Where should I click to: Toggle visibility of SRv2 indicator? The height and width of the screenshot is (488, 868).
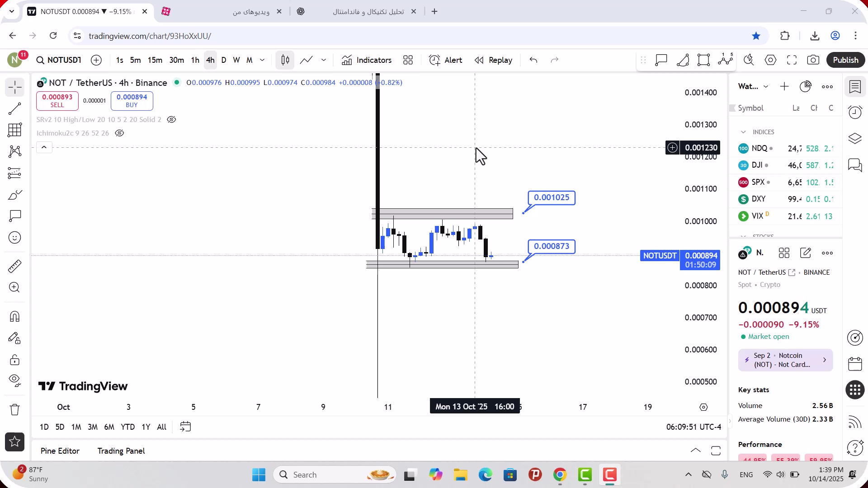(x=171, y=120)
